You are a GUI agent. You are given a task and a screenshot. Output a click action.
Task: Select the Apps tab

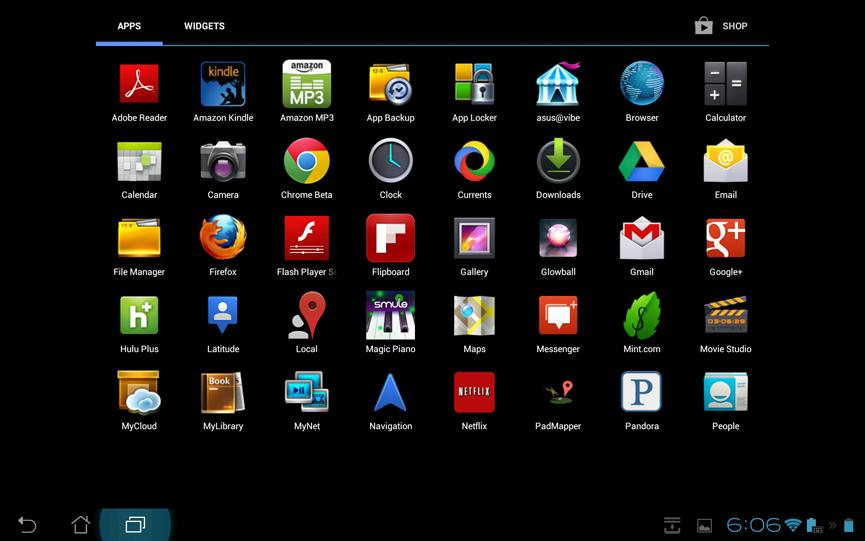[x=129, y=26]
